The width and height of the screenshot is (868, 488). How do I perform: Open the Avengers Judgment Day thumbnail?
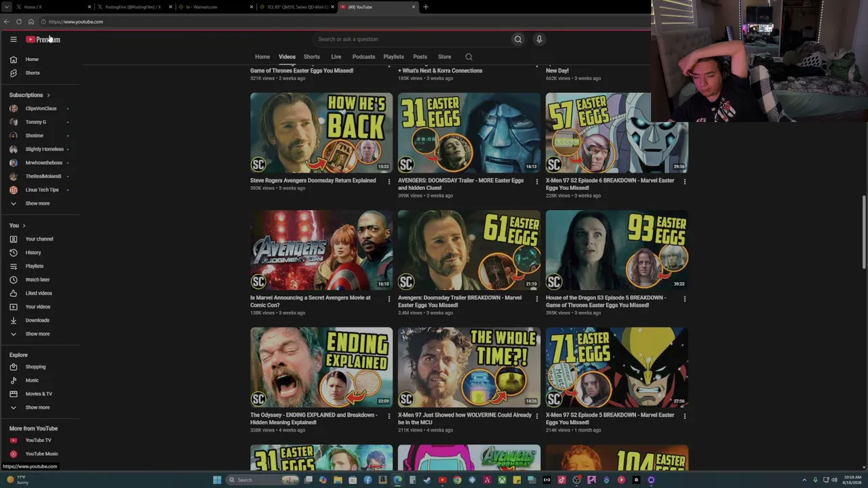[321, 250]
